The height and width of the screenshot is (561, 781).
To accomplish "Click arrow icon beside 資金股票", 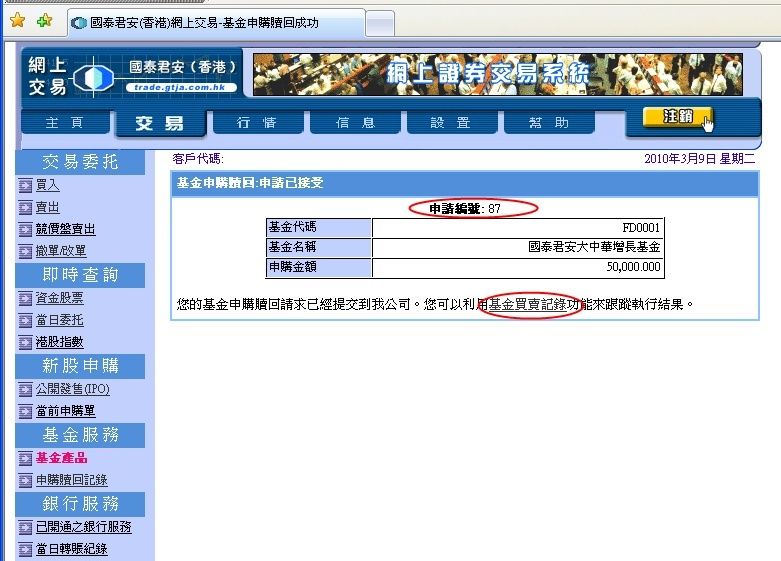I will click(x=25, y=299).
